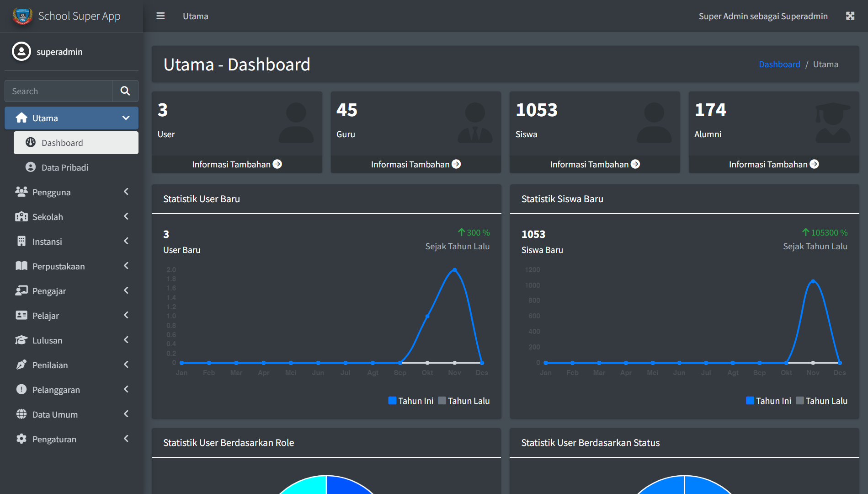
Task: Expand the Perpustakaan menu chevron
Action: [126, 266]
